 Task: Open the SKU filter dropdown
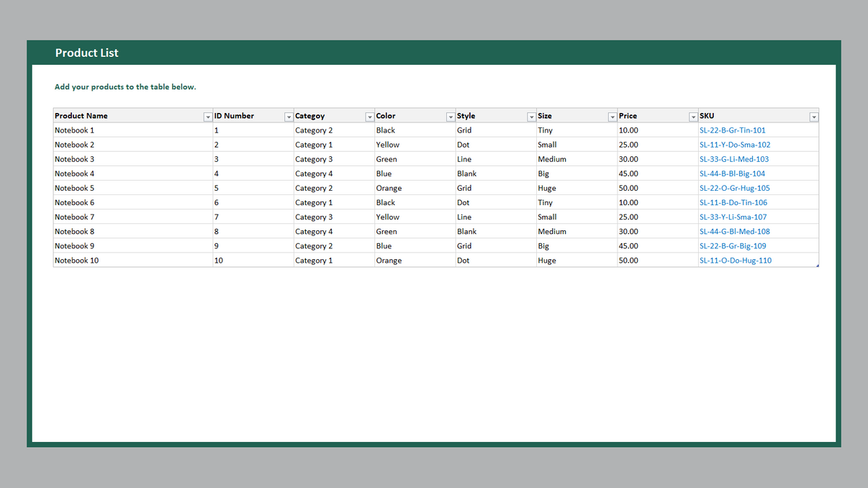(x=813, y=116)
